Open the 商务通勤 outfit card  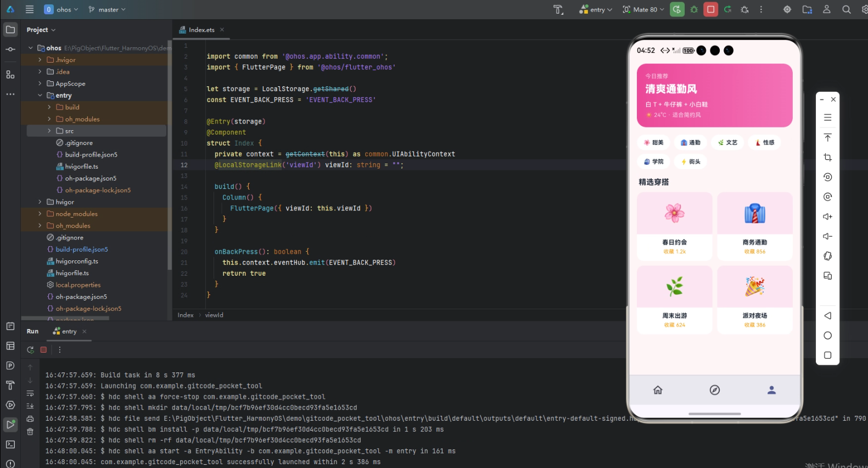pos(754,226)
